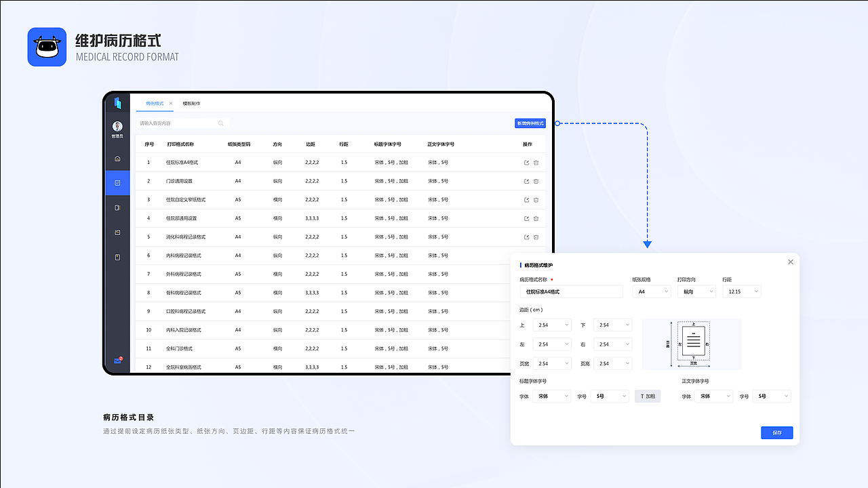Edit the 消化科病程记录格式 row

point(526,237)
